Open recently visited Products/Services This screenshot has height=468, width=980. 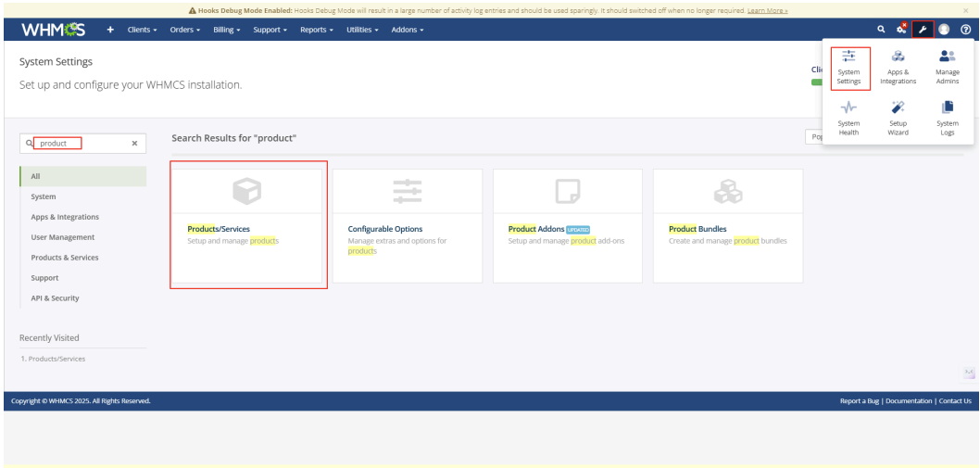point(57,360)
